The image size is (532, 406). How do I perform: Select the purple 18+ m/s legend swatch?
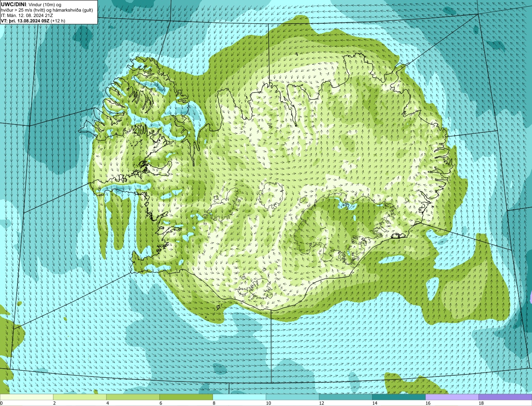(x=505, y=397)
